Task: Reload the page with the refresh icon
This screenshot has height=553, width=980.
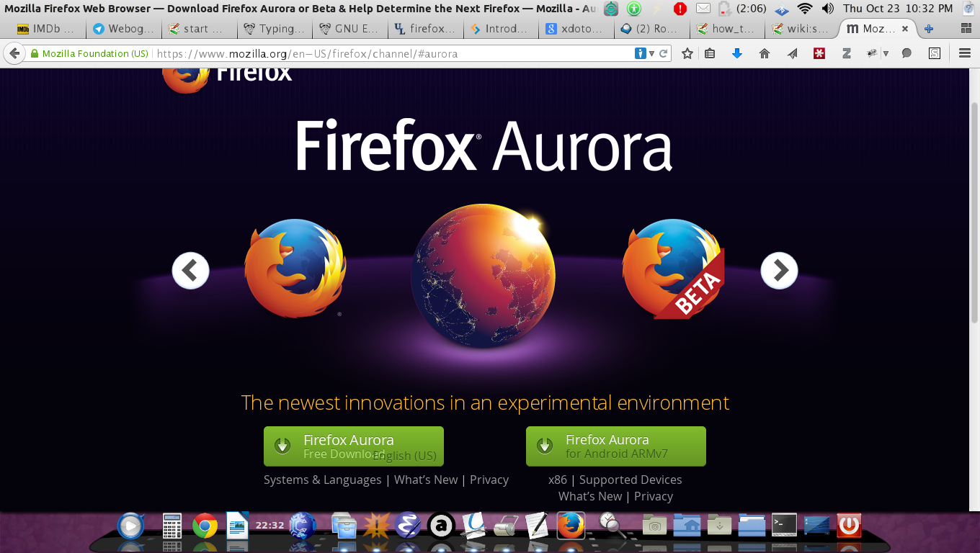Action: click(664, 53)
